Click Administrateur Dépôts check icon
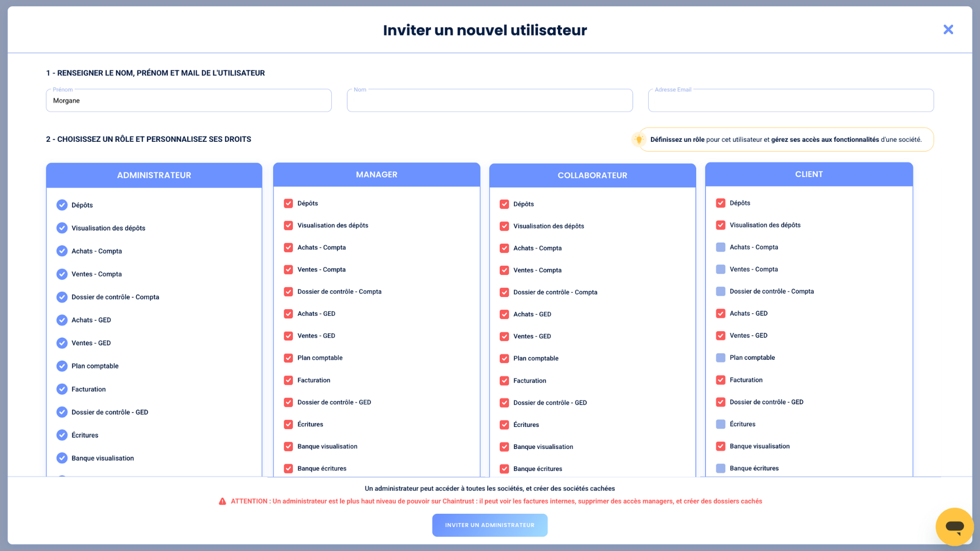 pyautogui.click(x=62, y=205)
